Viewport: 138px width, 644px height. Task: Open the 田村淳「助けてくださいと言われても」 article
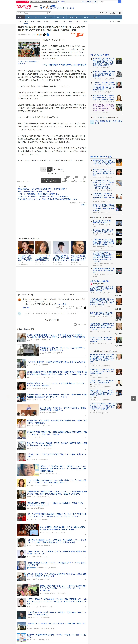[x=56, y=384]
